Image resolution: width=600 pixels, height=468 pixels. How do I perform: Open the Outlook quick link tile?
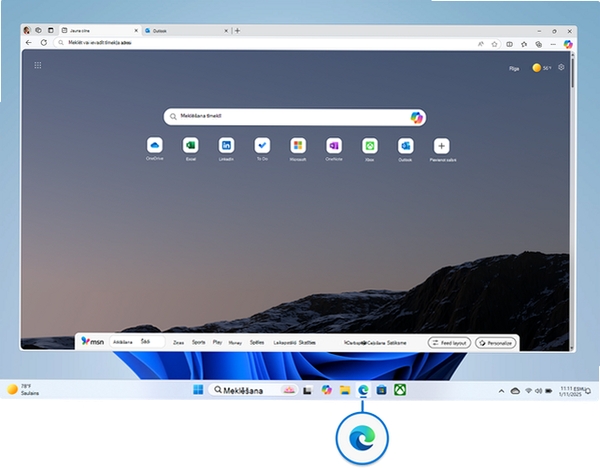click(405, 145)
